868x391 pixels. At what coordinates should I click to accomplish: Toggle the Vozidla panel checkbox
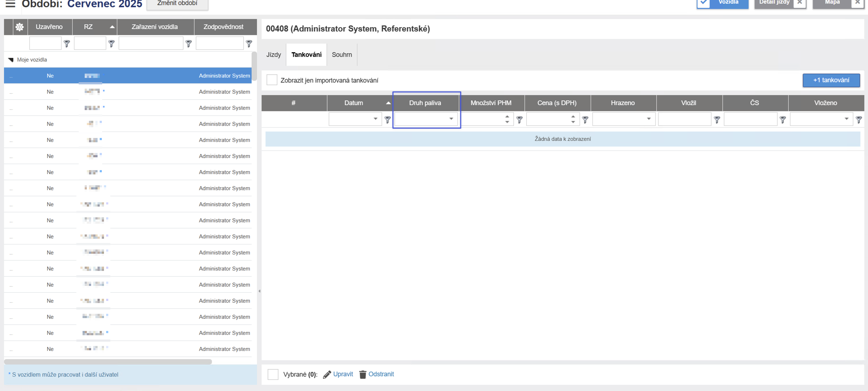pyautogui.click(x=703, y=3)
